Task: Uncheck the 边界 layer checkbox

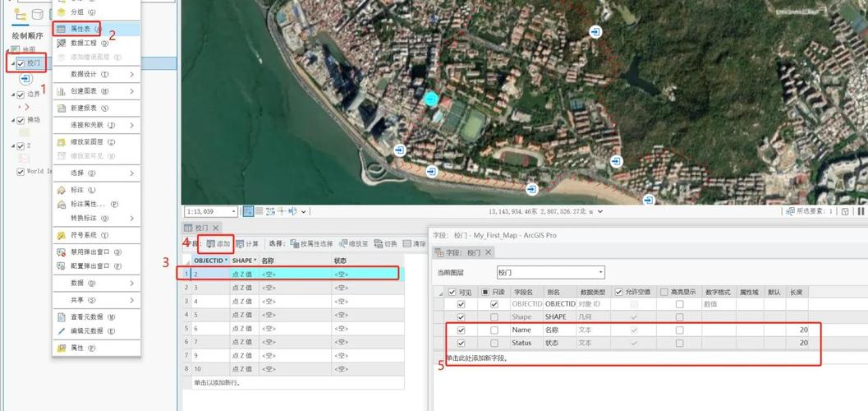Action: tap(21, 94)
